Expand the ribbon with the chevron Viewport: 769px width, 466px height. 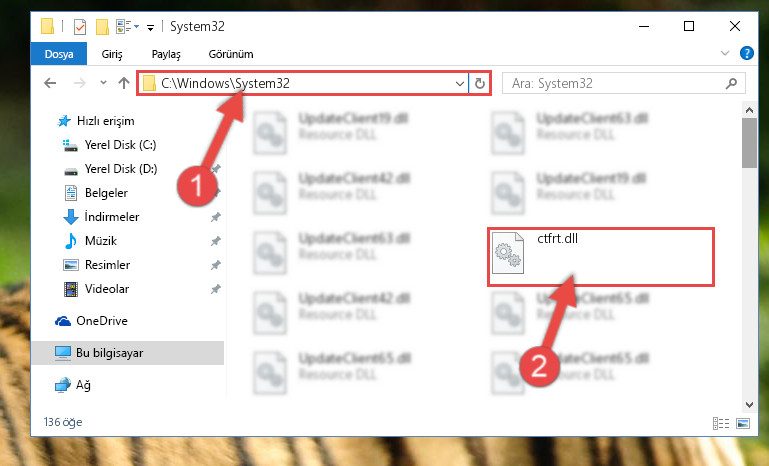pos(724,53)
